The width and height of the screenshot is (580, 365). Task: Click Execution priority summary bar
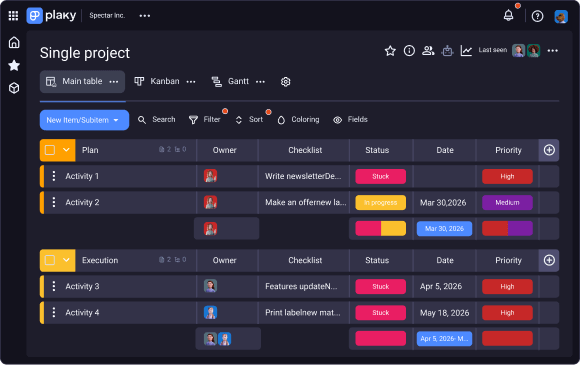click(x=507, y=338)
